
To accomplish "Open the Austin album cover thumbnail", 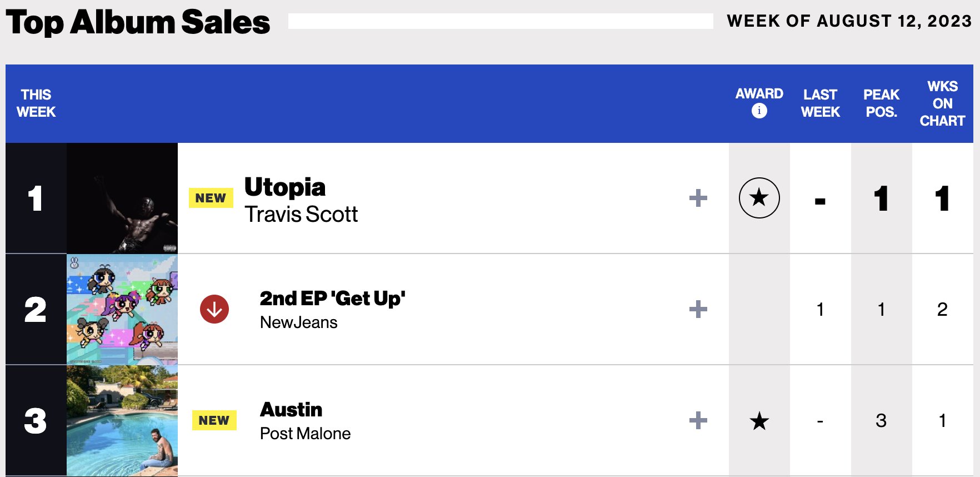I will pos(122,421).
